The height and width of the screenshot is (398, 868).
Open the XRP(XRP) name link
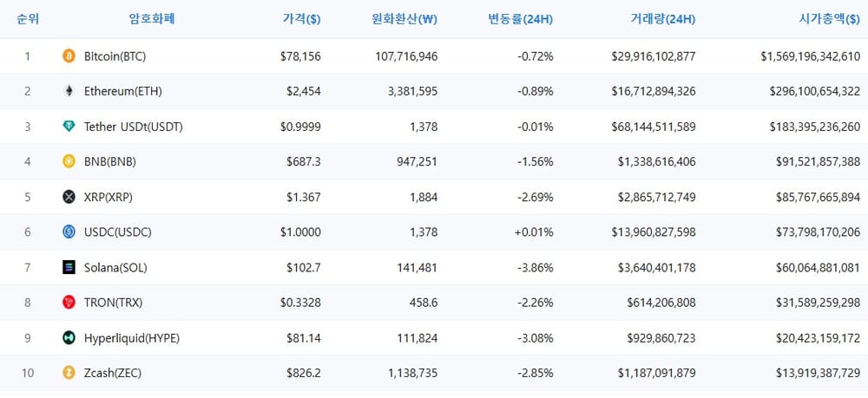(108, 198)
